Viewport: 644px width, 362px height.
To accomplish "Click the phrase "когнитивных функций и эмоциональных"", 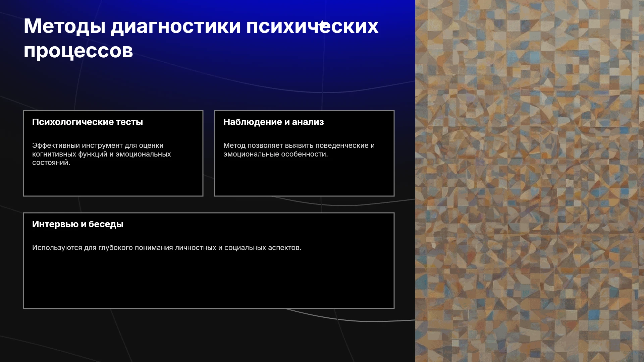I will pos(102,154).
